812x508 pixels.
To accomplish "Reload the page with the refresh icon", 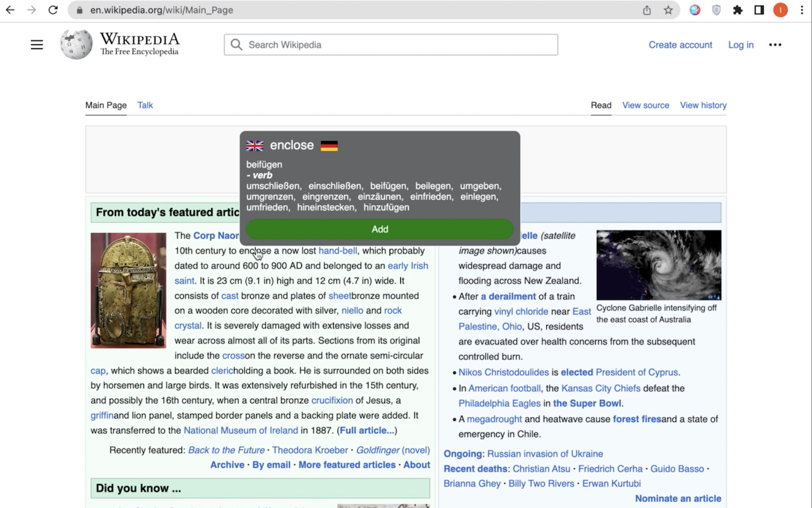I will [53, 10].
